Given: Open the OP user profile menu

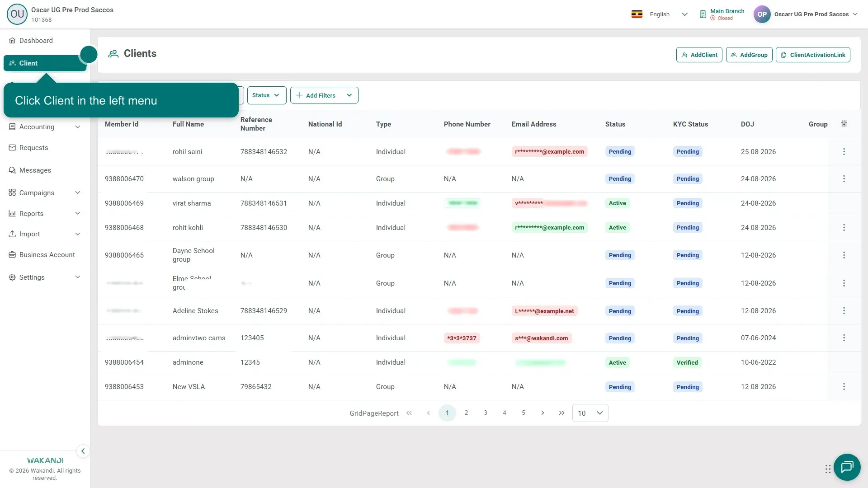Looking at the screenshot, I should (x=806, y=14).
